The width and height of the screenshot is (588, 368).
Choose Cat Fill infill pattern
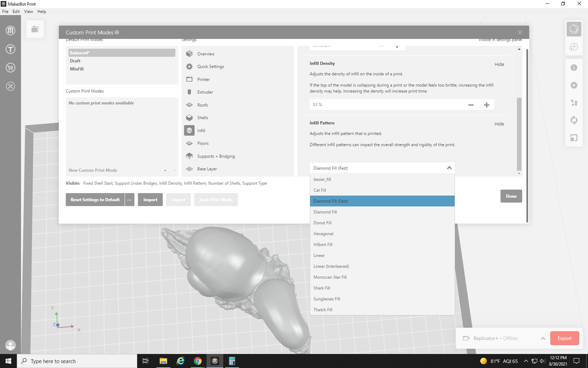(382, 190)
